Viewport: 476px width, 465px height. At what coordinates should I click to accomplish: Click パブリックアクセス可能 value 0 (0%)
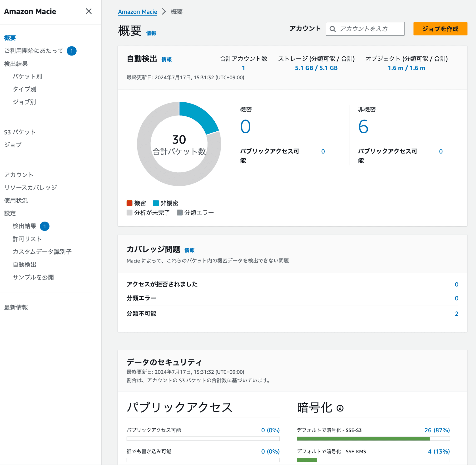click(x=270, y=430)
